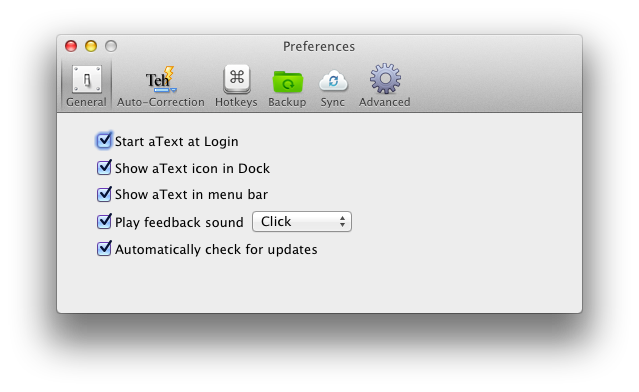Click the arrows on the sound popup menu
Screen dimensions: 639x392
pos(342,222)
